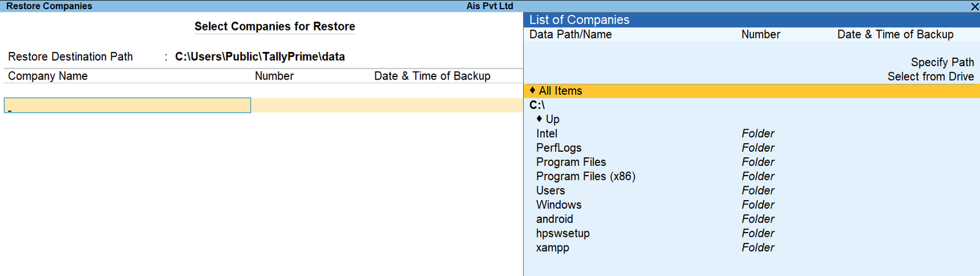Screen dimensions: 980x276
Task: Open the Windows folder
Action: tap(559, 205)
